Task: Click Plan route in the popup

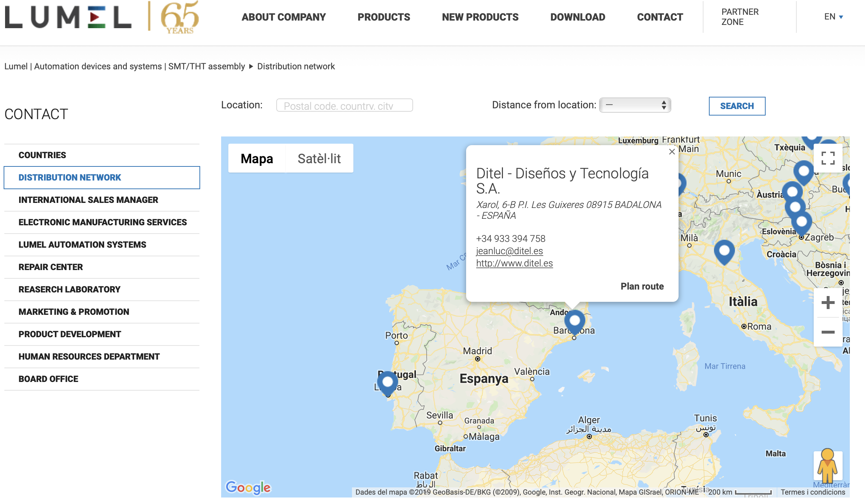Action: tap(642, 286)
